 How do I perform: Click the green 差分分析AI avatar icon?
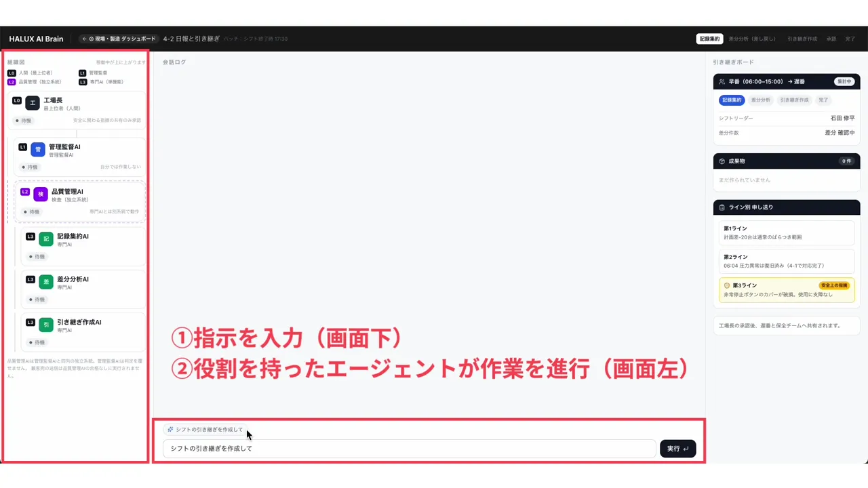46,282
